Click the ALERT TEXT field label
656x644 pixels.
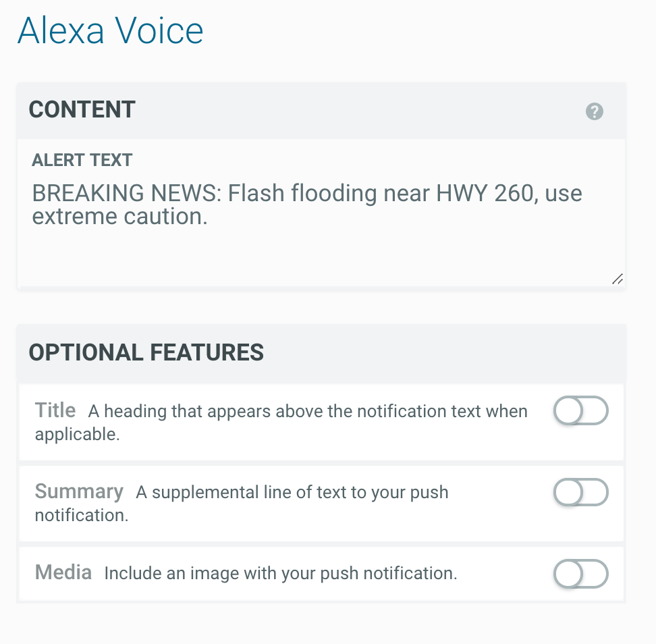[82, 161]
